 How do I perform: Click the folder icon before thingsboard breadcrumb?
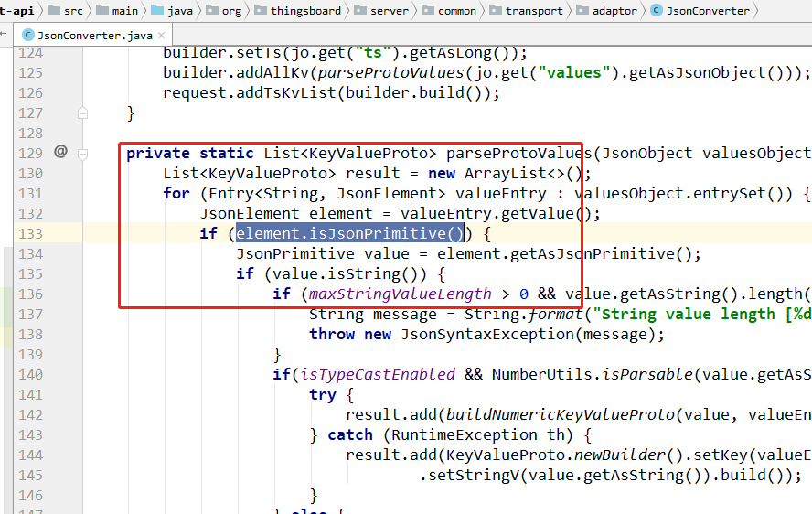pos(261,10)
